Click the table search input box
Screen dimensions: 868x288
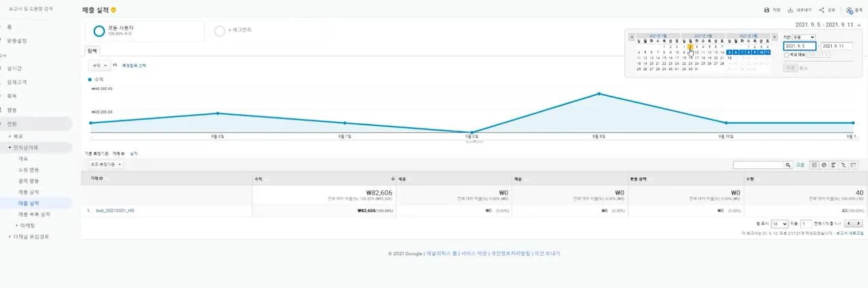pyautogui.click(x=758, y=165)
